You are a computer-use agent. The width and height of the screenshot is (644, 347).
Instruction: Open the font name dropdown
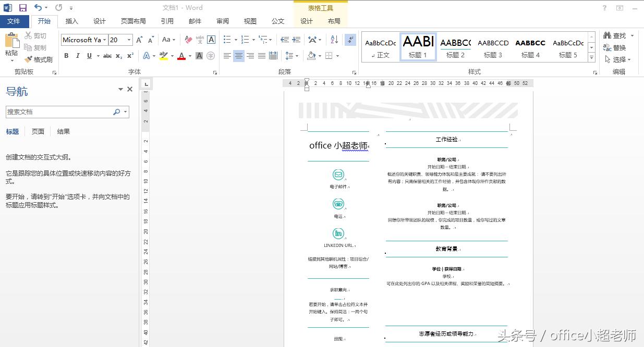pos(104,40)
